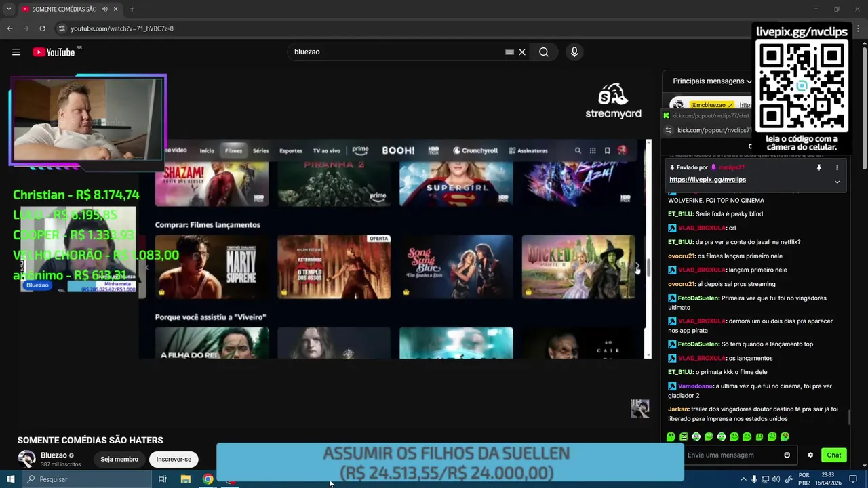Run the YouTube search magnifier button
The width and height of the screenshot is (868, 488).
(544, 52)
